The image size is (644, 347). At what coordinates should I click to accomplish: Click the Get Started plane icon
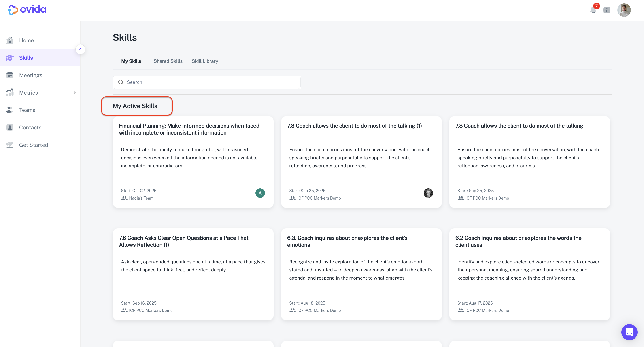pos(10,145)
